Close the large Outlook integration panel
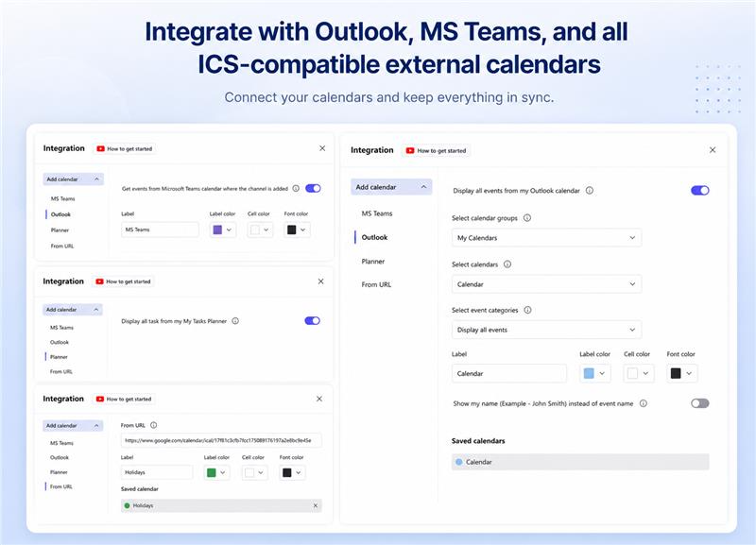 [713, 150]
